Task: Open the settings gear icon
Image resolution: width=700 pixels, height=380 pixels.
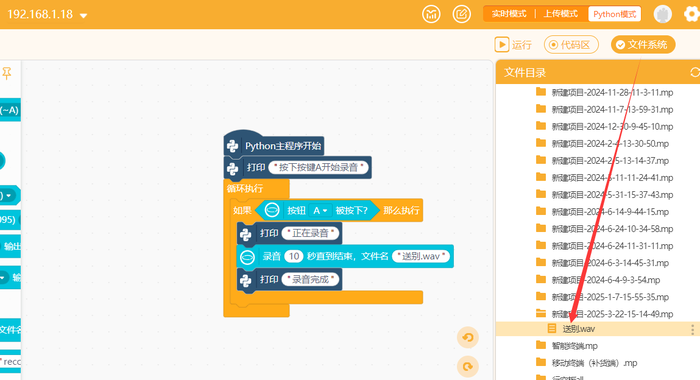Action: pos(692,14)
